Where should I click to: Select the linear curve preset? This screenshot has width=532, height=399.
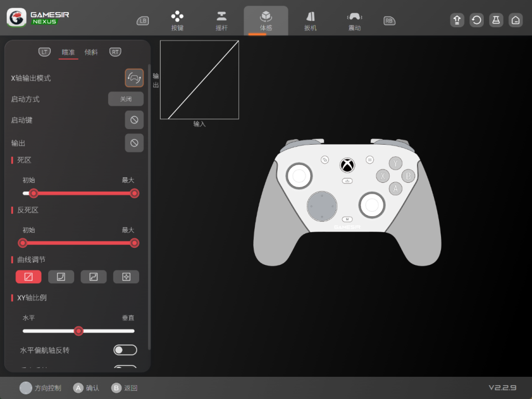[x=28, y=277]
